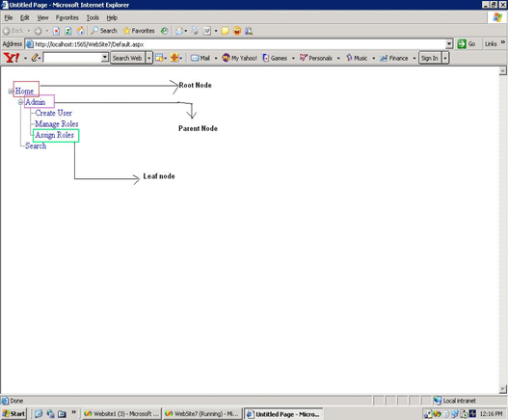Open the Edit menu
Screen dimensions: 508x420
pyautogui.click(x=25, y=17)
